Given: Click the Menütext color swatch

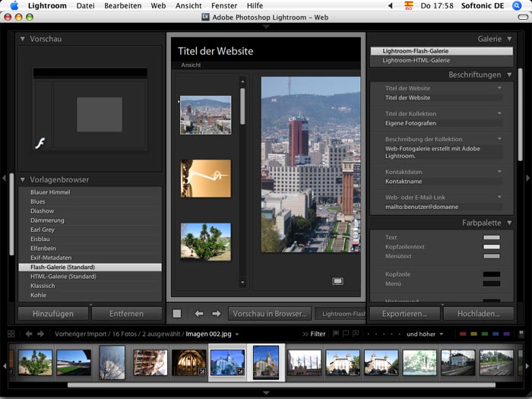Looking at the screenshot, I should tap(492, 256).
